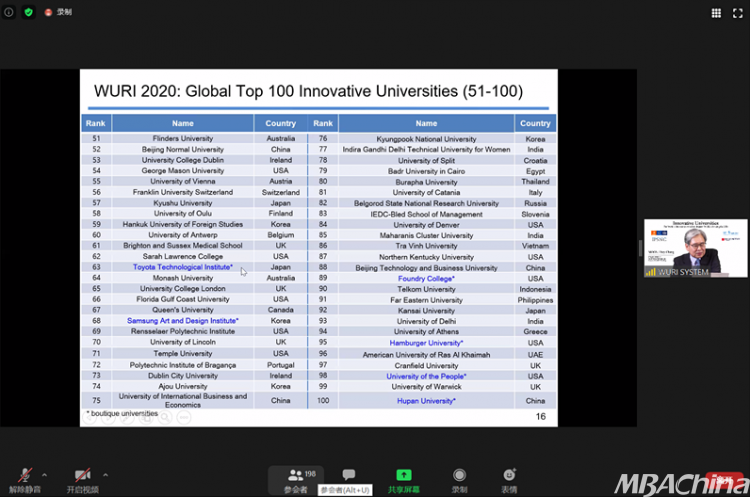Click the left 'Rank' column header
Viewport: 750px width, 497px height.
point(96,123)
